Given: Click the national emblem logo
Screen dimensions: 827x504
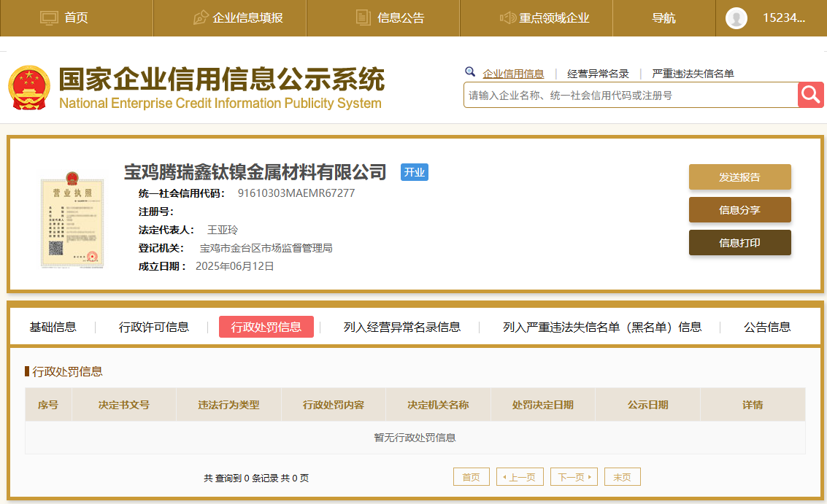Looking at the screenshot, I should point(29,88).
